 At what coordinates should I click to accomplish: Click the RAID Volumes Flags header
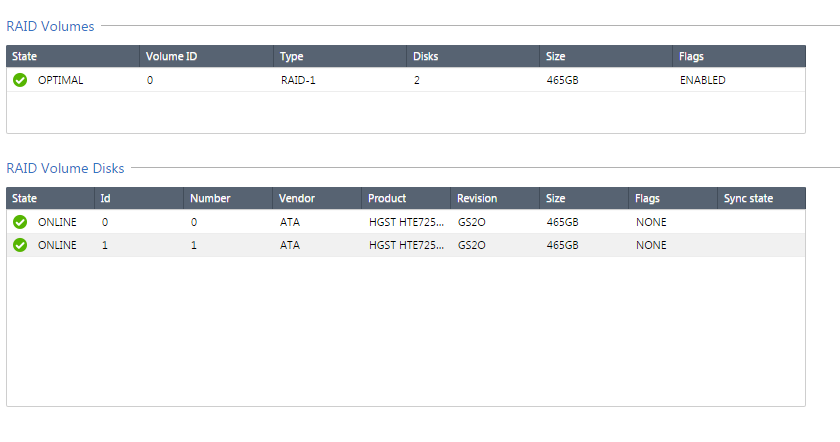[739, 56]
